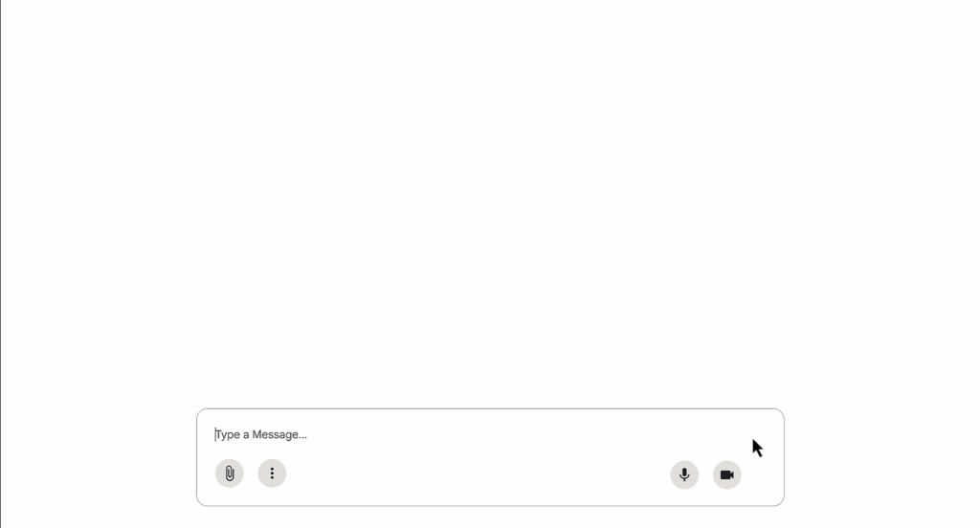Open the three-dot more options menu
Viewport: 980px width, 528px height.
point(272,473)
